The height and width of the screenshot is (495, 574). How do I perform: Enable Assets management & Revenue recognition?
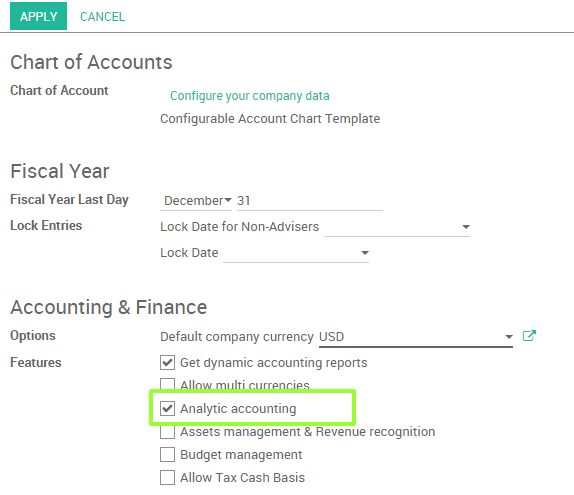(167, 432)
